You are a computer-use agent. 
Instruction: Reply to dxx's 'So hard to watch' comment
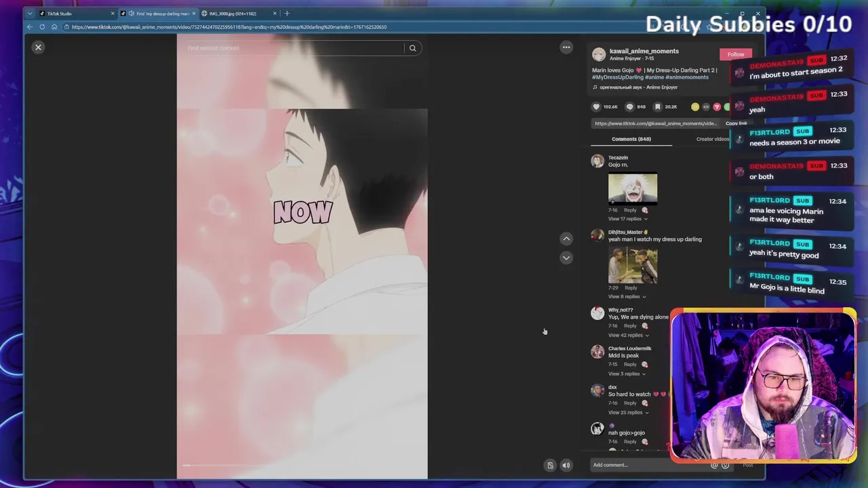click(x=630, y=403)
